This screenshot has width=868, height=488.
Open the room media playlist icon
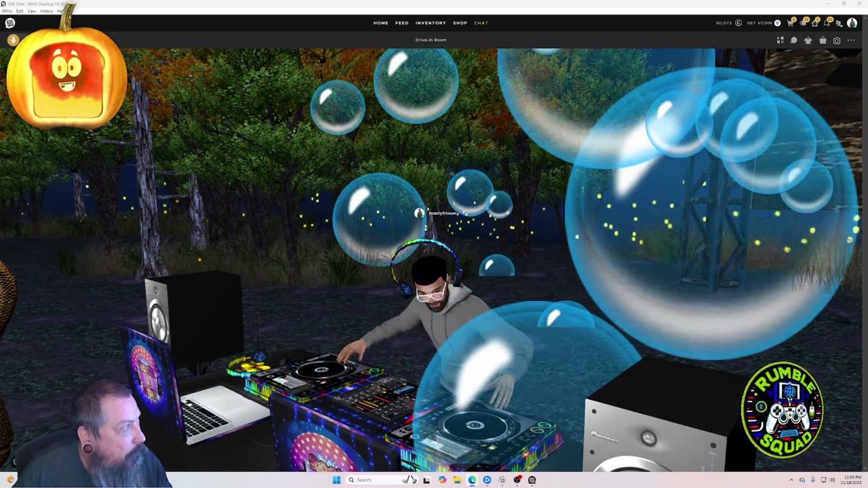click(781, 40)
